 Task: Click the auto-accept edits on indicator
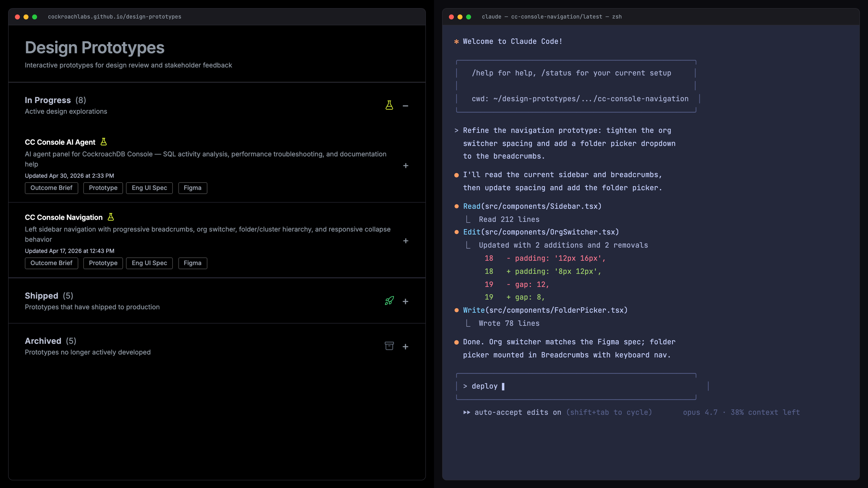[518, 412]
